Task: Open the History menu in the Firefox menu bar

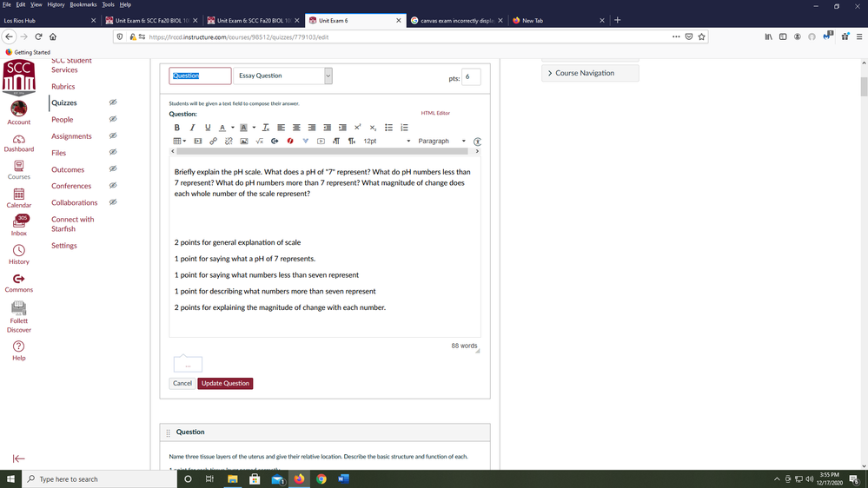Action: (56, 4)
